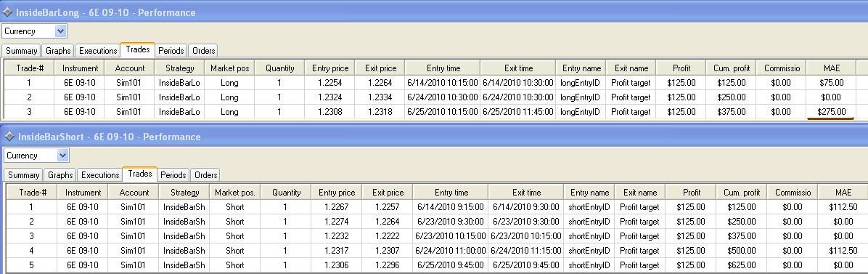Viewport: 868px width, 274px height.
Task: Sort by Commissio header in InsideBarShort table
Action: [x=793, y=193]
